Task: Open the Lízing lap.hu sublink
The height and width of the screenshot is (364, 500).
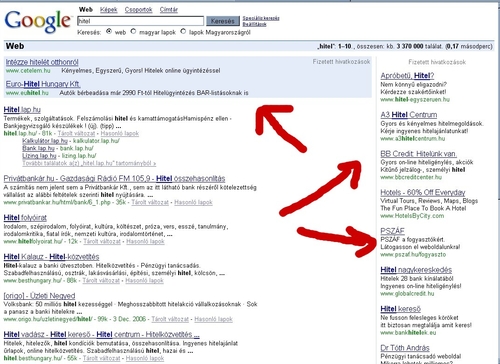Action: (39, 156)
